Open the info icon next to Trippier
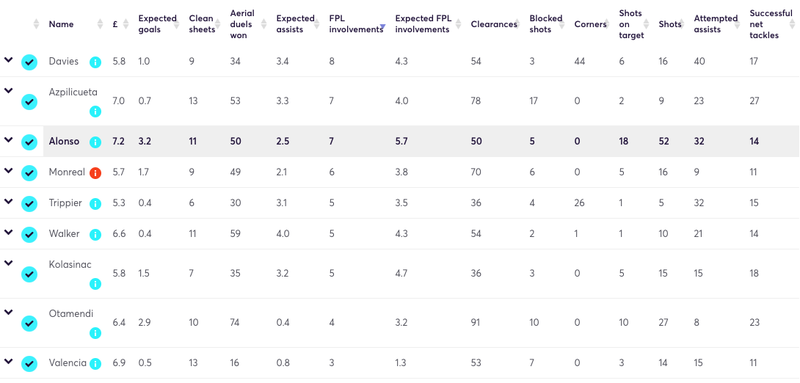The width and height of the screenshot is (800, 383). coord(95,204)
